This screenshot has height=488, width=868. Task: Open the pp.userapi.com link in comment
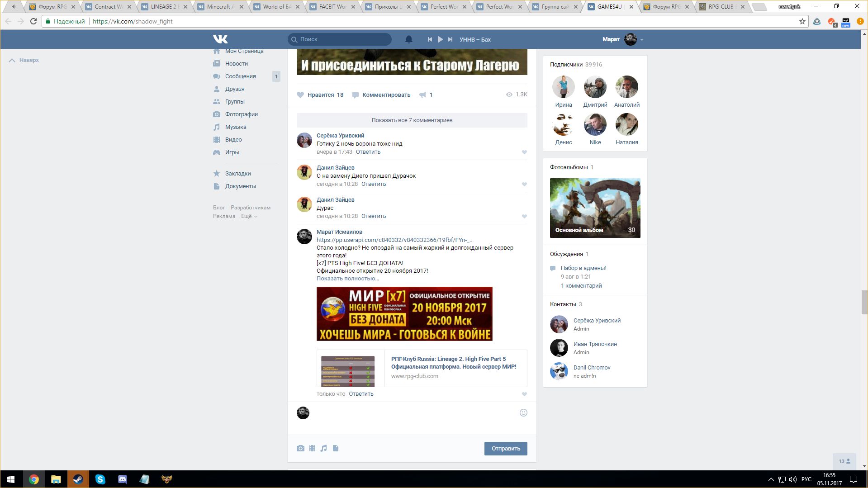[394, 240]
